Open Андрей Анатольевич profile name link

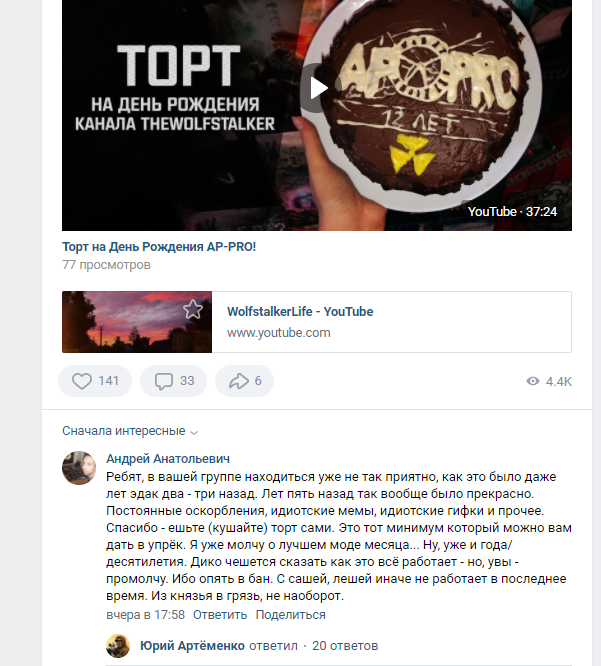tap(168, 459)
